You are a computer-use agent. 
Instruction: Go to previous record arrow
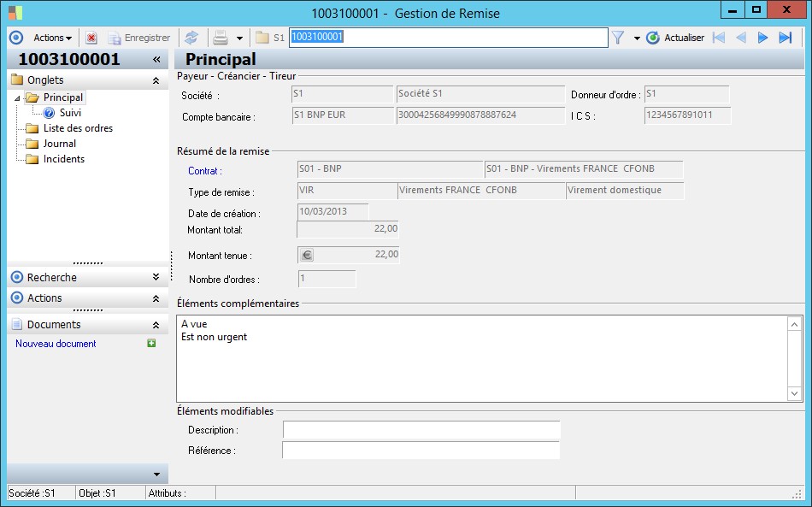pos(741,38)
